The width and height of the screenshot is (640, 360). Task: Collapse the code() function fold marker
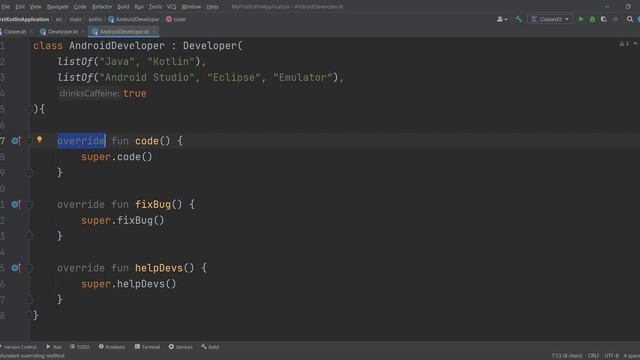pos(29,141)
